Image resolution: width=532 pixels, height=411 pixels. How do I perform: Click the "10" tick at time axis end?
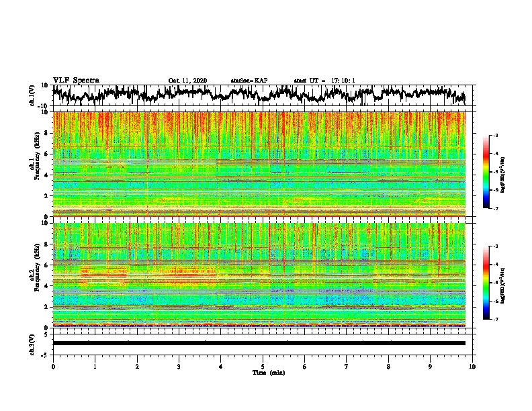pyautogui.click(x=472, y=367)
